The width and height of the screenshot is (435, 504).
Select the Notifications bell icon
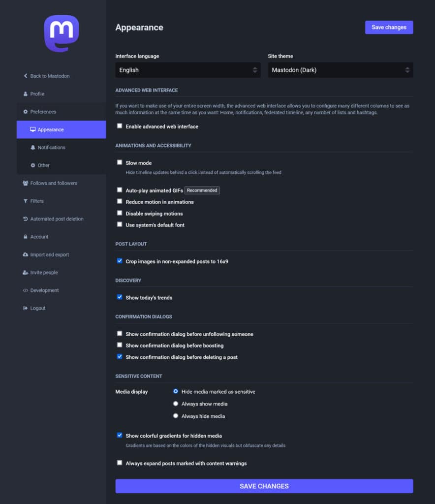(x=32, y=147)
